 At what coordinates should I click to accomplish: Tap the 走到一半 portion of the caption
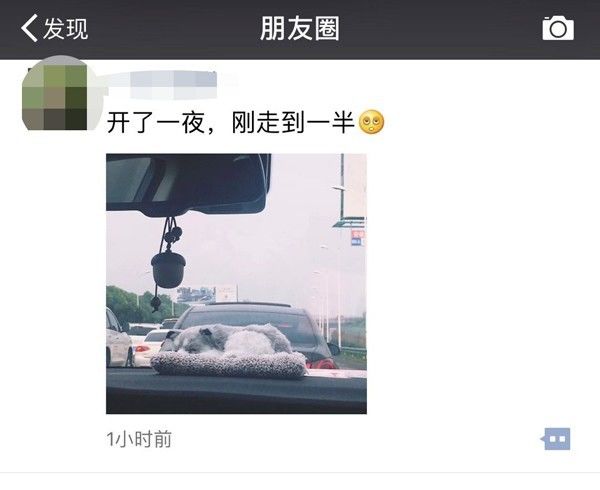pos(305,122)
